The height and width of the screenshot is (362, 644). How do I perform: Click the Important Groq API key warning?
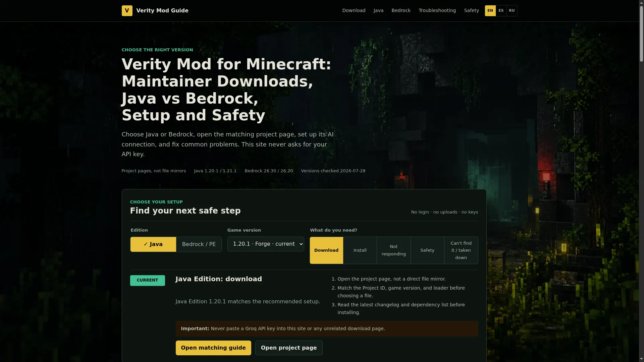pyautogui.click(x=327, y=329)
